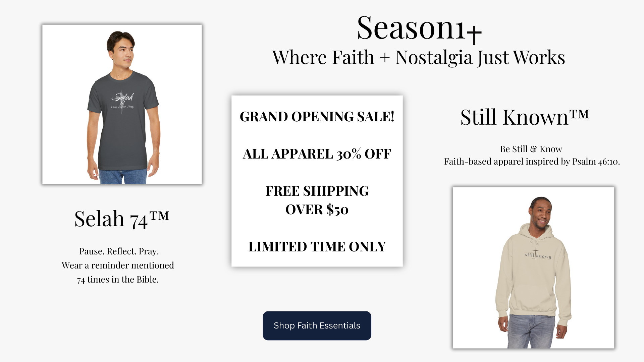
Task: Click the Selah script logo on the t-shirt
Action: (123, 99)
